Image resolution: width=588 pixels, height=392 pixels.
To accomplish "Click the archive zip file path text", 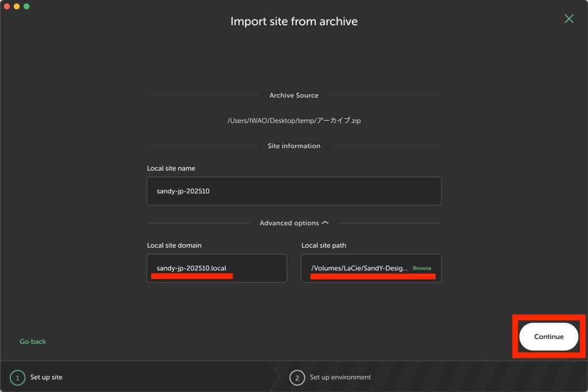I will coord(294,121).
